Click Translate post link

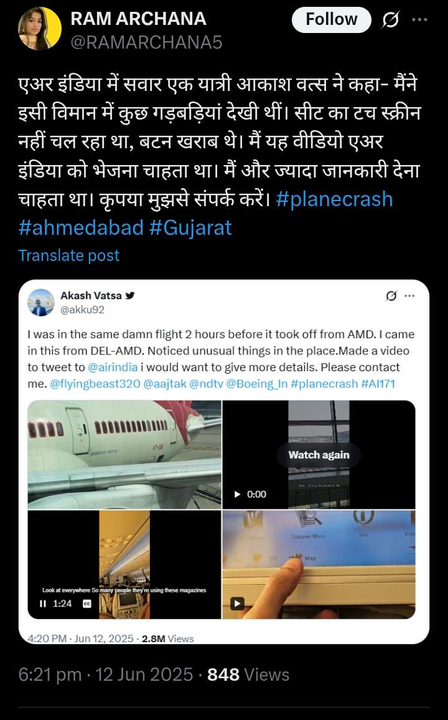click(x=69, y=255)
